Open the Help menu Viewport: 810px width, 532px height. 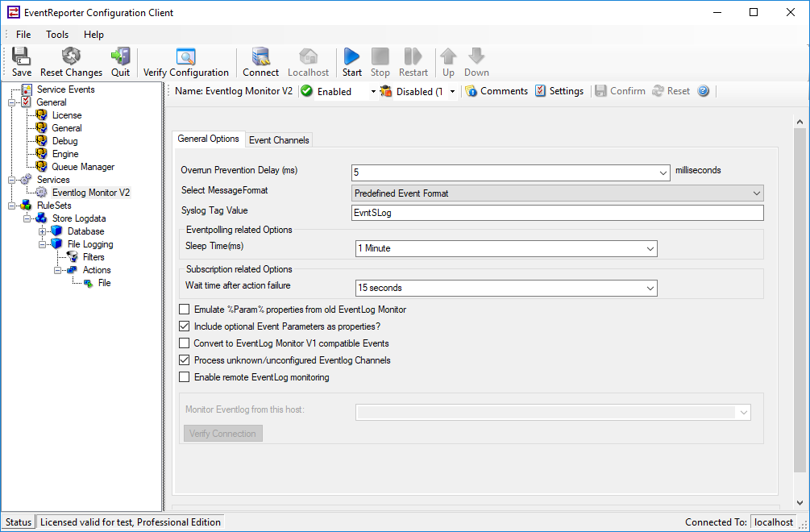point(93,35)
